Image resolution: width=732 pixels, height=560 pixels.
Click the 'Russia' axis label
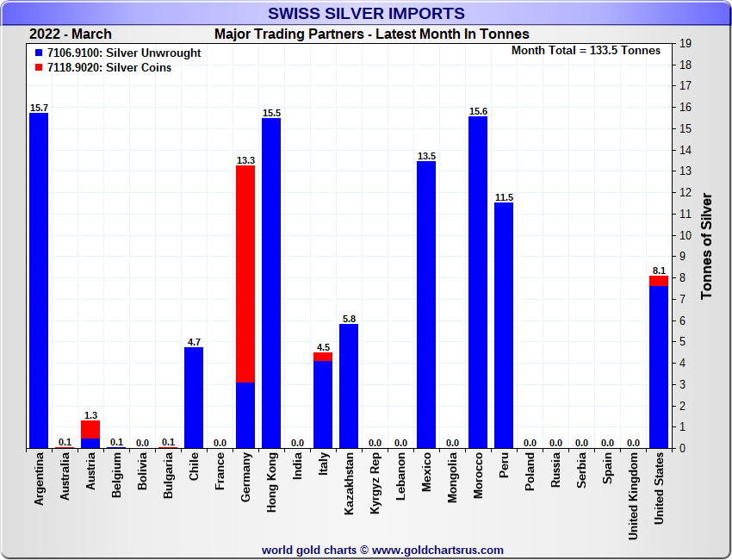tap(555, 470)
